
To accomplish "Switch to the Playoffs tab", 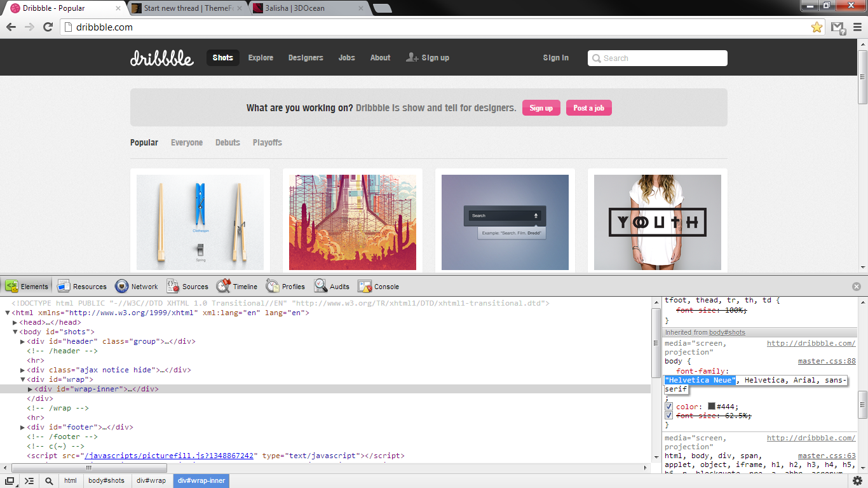I will (267, 142).
